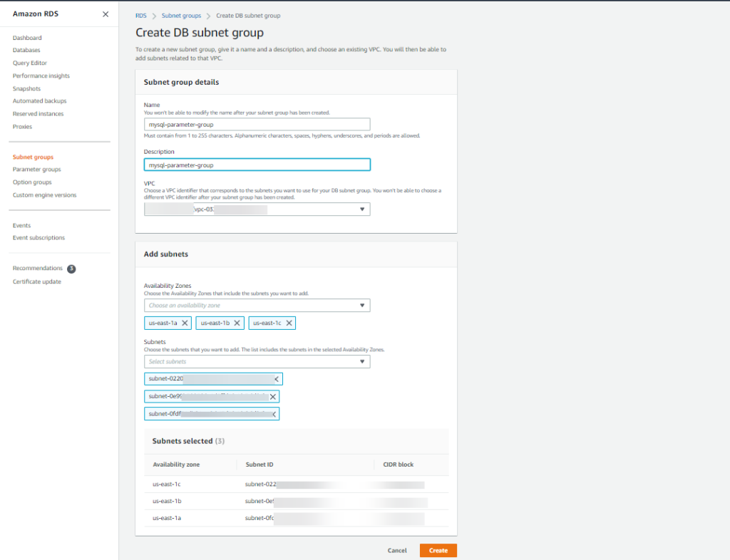Select the us-east-1a row in Subnets selected
This screenshot has width=730, height=560.
click(x=297, y=518)
